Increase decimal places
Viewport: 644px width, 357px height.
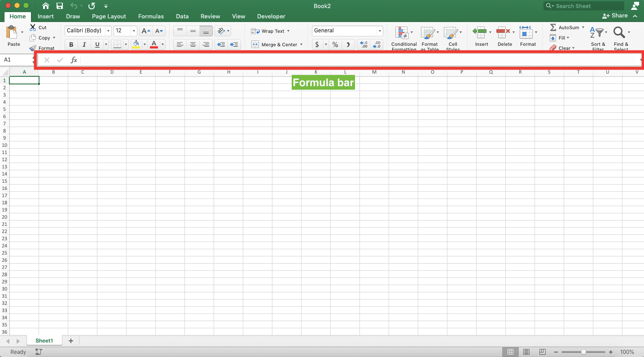point(364,44)
